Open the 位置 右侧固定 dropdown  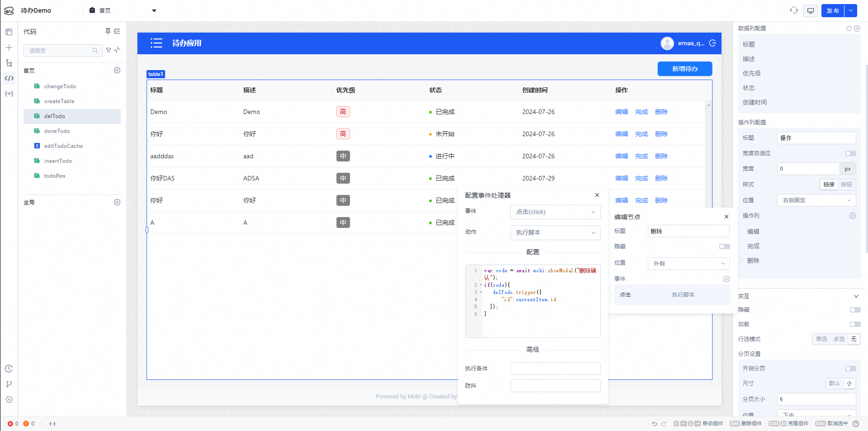point(816,200)
